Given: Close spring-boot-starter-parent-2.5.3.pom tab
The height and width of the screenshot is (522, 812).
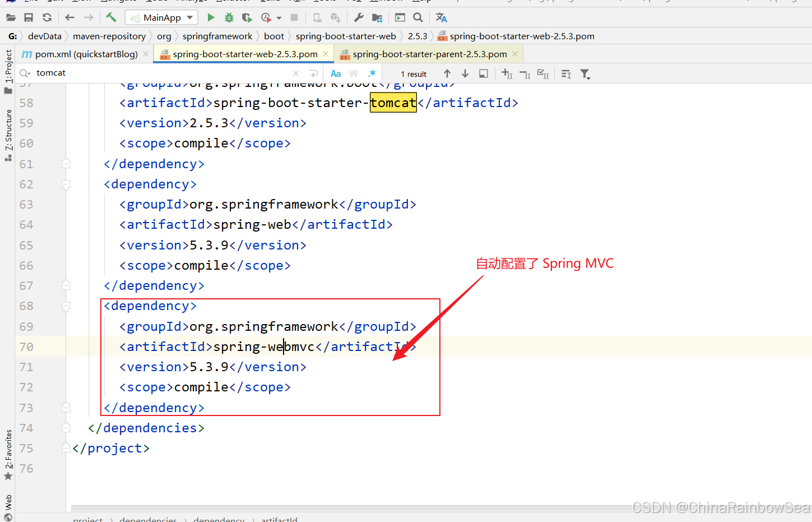Looking at the screenshot, I should click(515, 54).
